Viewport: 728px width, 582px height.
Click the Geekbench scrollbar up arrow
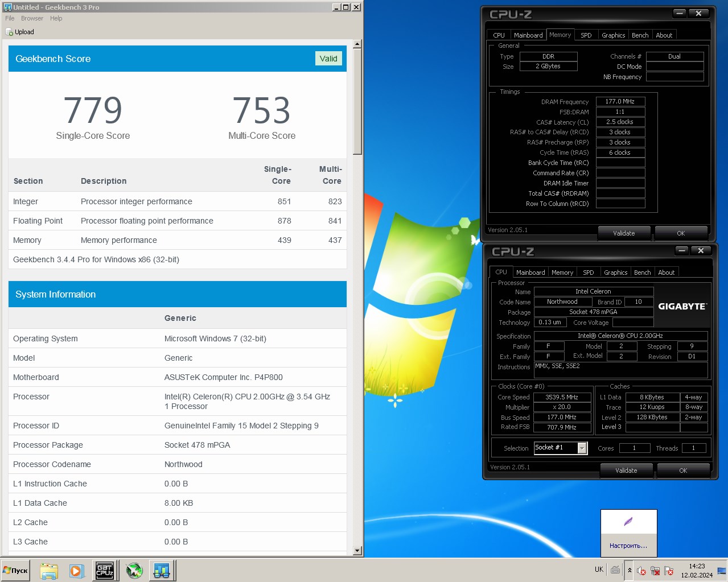click(x=357, y=44)
